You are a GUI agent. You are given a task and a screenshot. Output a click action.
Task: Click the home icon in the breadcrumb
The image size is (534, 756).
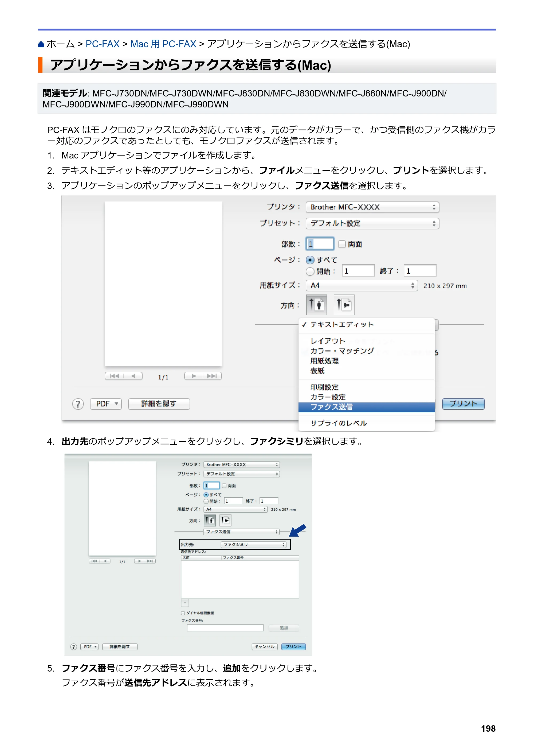41,44
